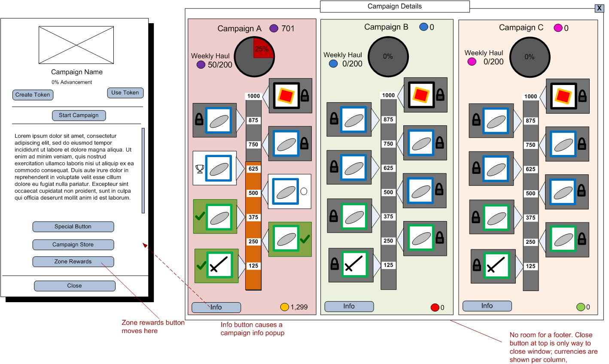Expand the triangle pointer beside Campaign A's 875 reward
609x364 pixels.
239,120
